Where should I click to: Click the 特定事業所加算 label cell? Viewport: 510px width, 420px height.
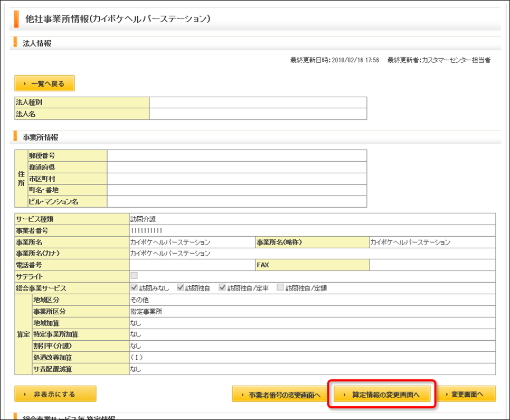[81, 334]
